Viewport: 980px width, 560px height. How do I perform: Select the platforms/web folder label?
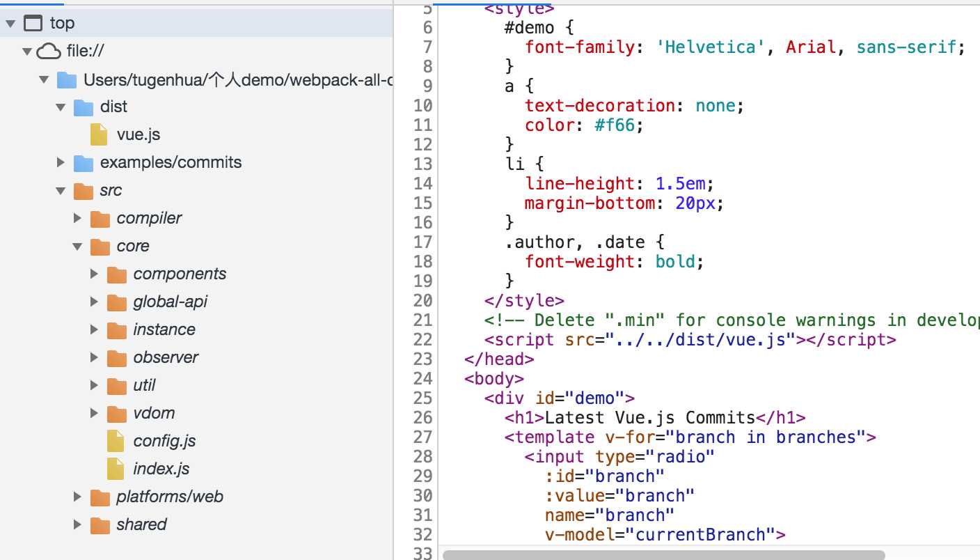(x=170, y=497)
